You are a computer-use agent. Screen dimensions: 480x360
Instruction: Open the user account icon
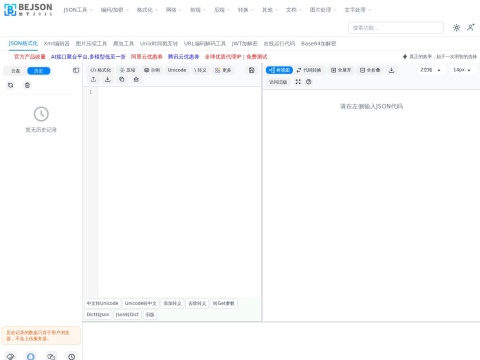471,28
